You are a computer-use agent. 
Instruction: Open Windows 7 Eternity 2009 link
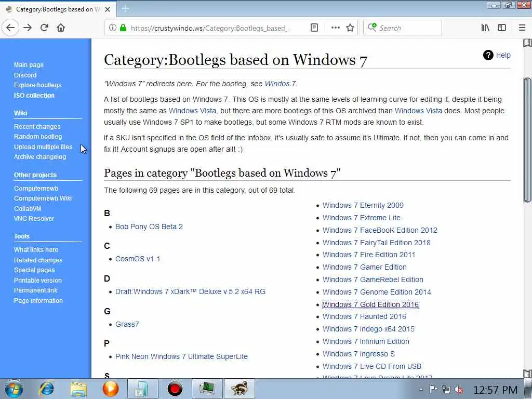point(363,205)
